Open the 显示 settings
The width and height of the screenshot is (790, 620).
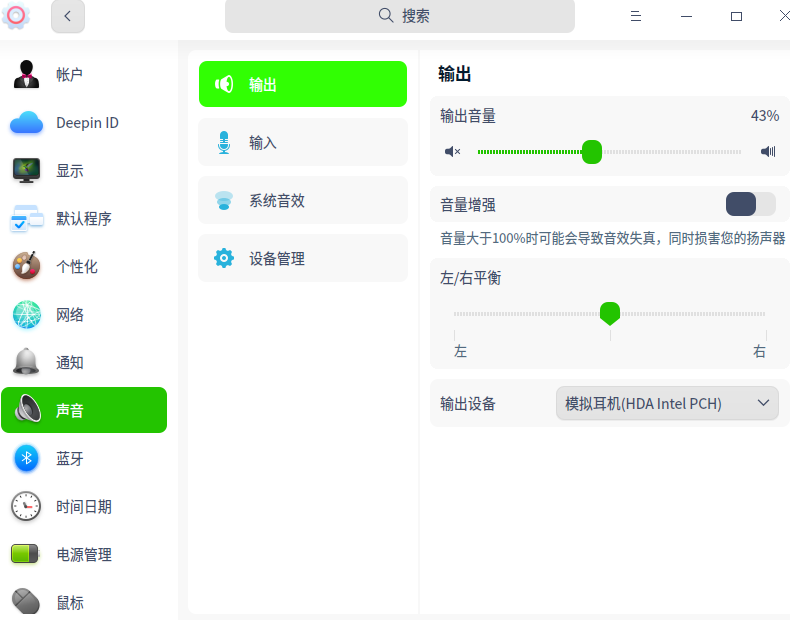click(x=84, y=170)
